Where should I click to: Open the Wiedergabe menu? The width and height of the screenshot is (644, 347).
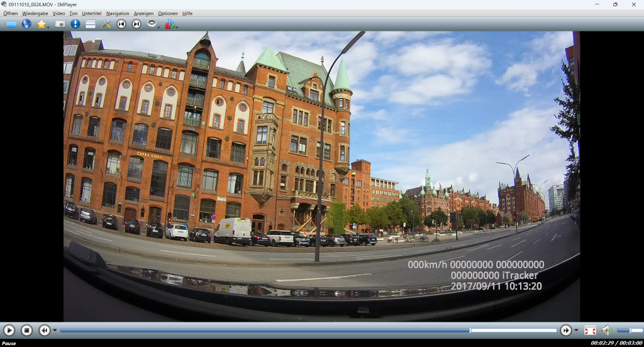[x=35, y=13]
